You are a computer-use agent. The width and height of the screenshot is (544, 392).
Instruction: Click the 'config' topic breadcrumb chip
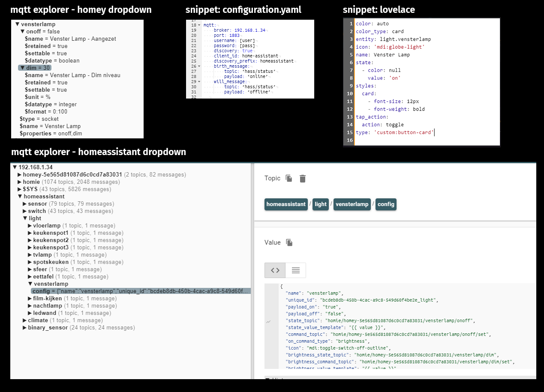386,204
